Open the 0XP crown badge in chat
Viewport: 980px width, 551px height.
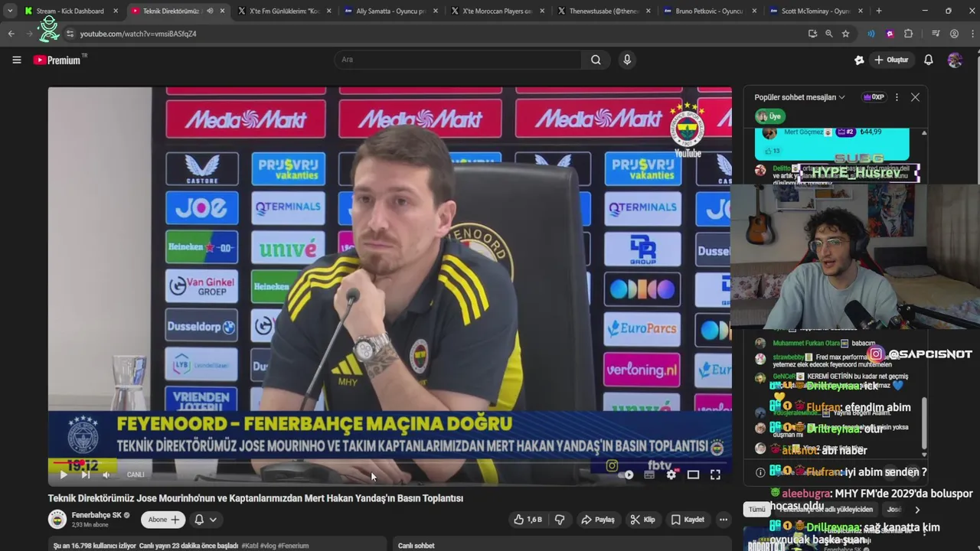click(874, 97)
